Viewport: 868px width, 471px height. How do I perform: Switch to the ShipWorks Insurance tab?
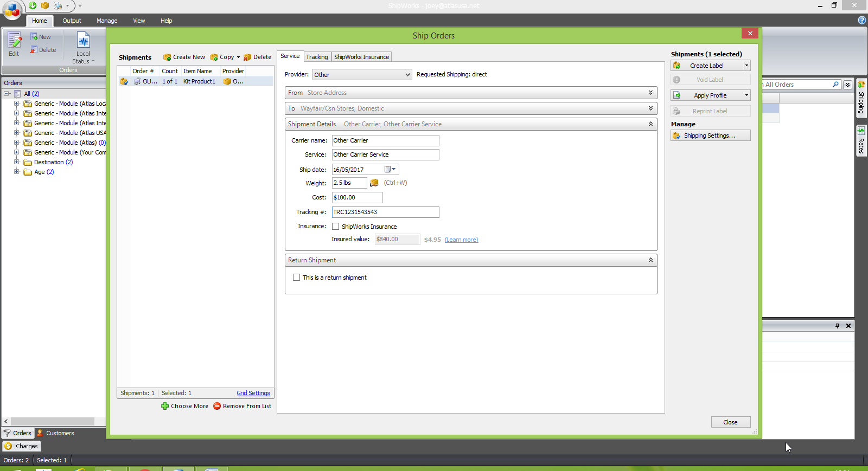pos(361,57)
